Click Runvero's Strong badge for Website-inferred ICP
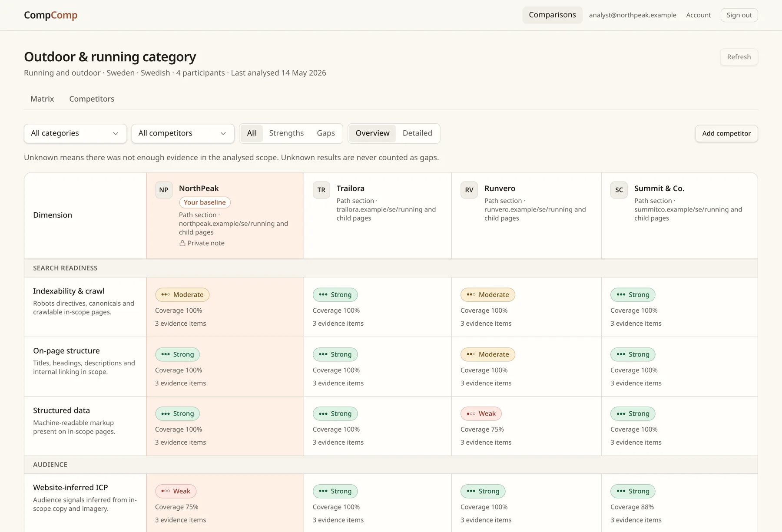 (483, 491)
